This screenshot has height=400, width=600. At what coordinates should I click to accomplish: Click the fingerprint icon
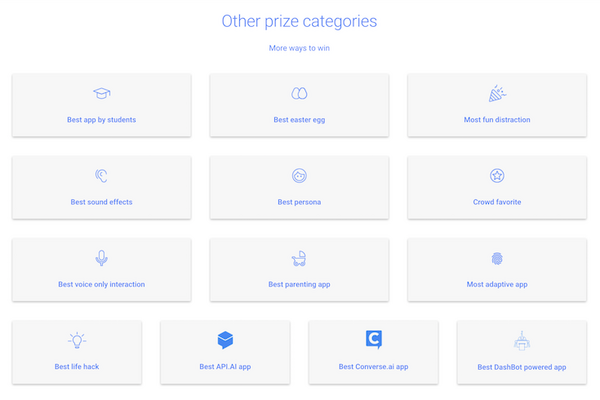pos(497,258)
